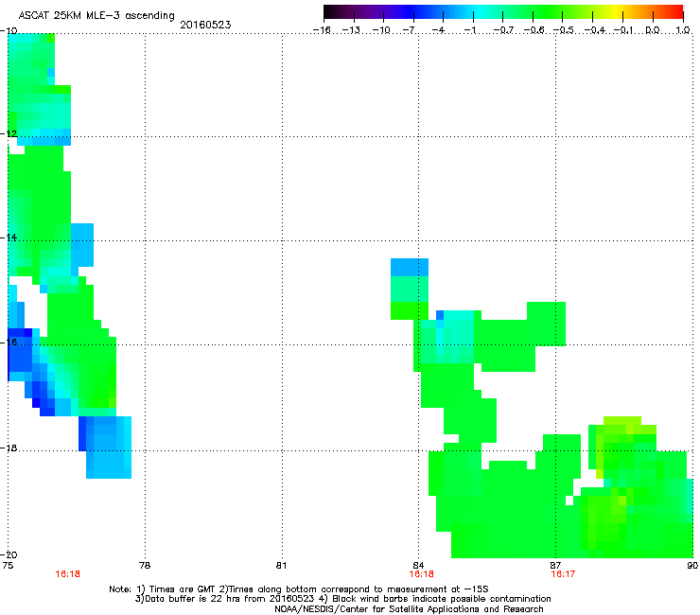Click the color scale label -0.4

click(x=594, y=30)
